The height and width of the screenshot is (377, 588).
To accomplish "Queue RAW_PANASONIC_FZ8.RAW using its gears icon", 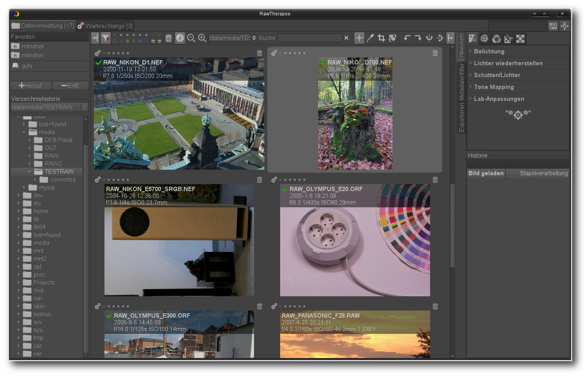I will click(274, 306).
